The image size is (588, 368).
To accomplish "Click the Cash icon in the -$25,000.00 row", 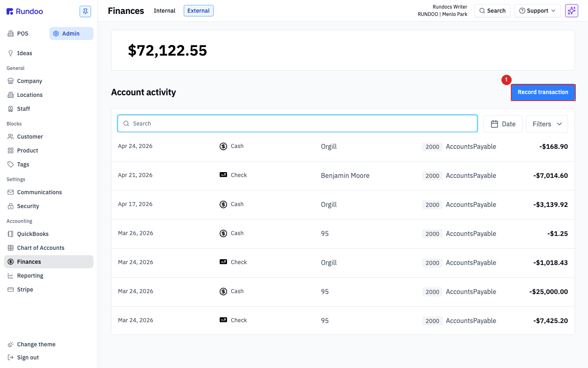I will 223,292.
